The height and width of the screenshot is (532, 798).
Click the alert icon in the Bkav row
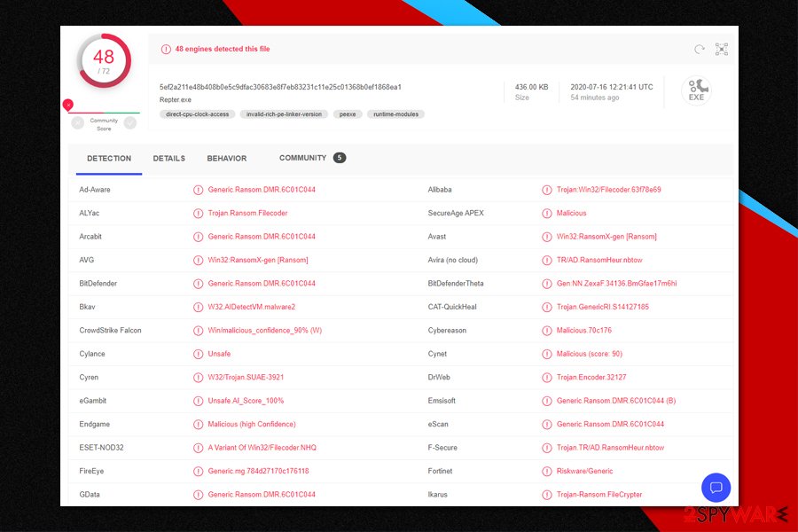198,307
